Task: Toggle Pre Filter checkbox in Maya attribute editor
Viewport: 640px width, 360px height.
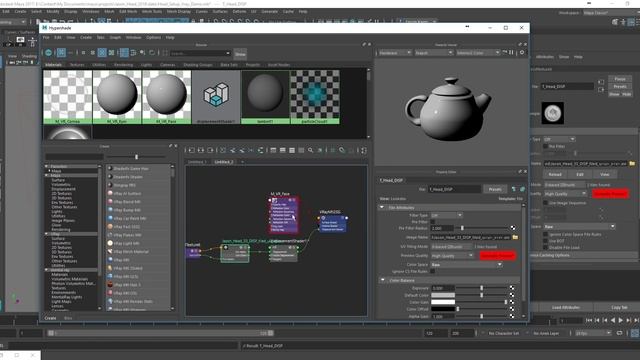Action: click(545, 146)
